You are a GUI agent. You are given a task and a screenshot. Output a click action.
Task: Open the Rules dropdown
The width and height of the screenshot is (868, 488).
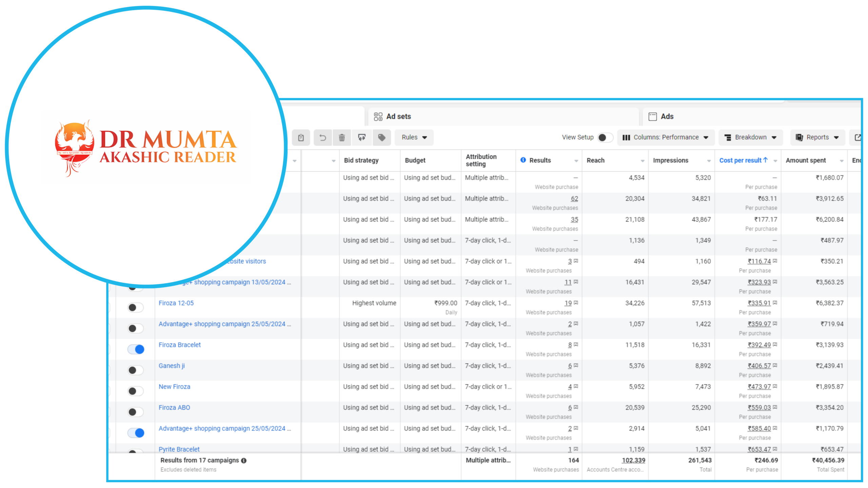414,138
